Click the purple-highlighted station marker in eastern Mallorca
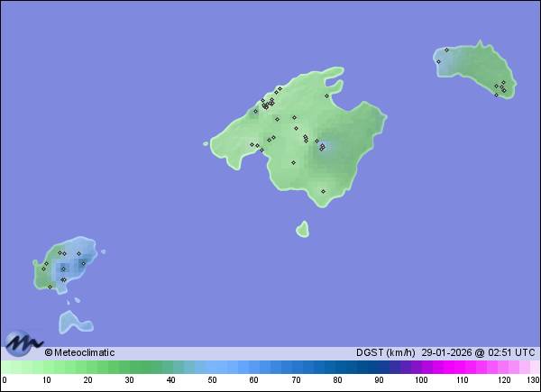The image size is (541, 392). pos(322,146)
